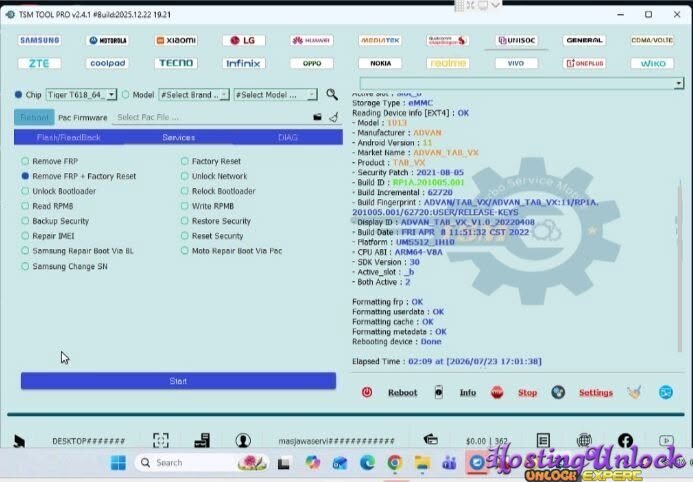
Task: Click the blue Start button
Action: [178, 381]
